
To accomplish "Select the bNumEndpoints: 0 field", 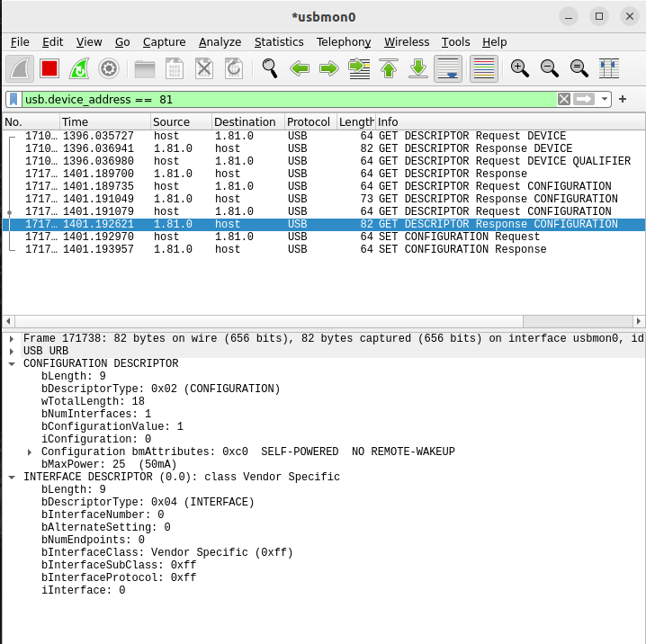I will (x=93, y=540).
